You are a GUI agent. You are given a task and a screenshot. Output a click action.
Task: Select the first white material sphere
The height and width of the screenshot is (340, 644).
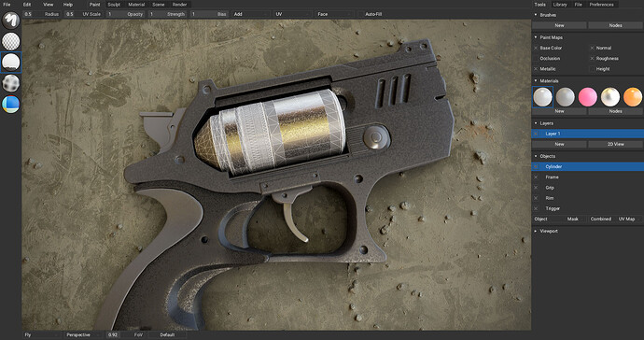tap(542, 97)
